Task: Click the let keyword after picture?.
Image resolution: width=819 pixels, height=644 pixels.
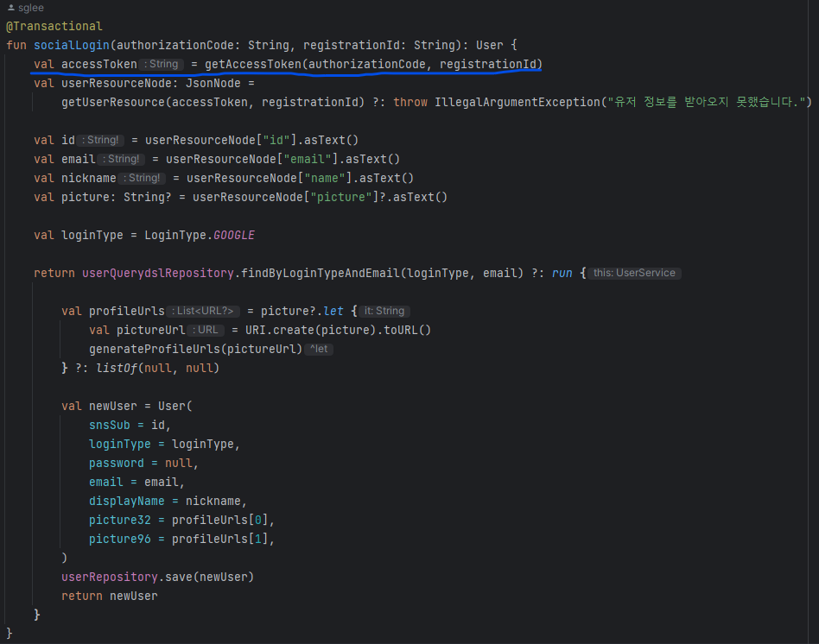Action: pyautogui.click(x=333, y=312)
